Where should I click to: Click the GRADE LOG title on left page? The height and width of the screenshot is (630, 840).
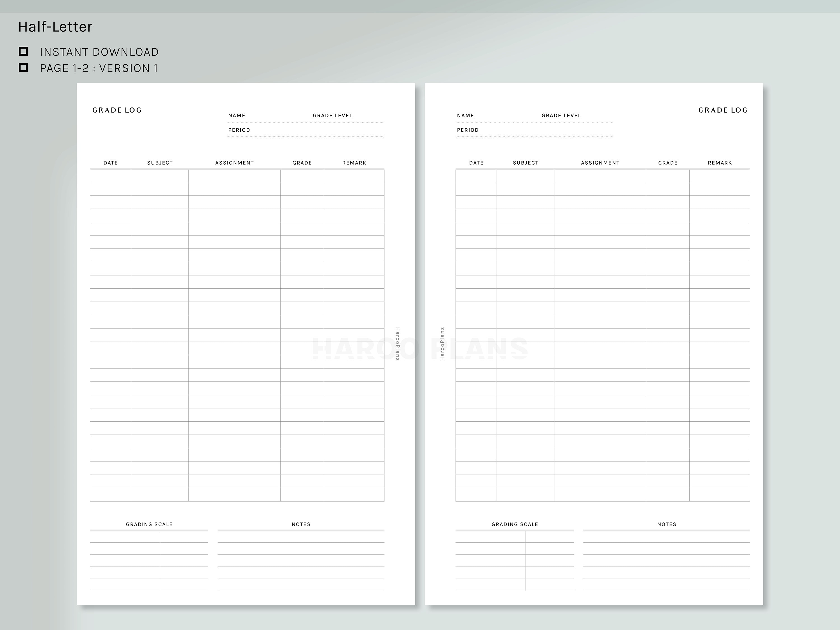117,110
